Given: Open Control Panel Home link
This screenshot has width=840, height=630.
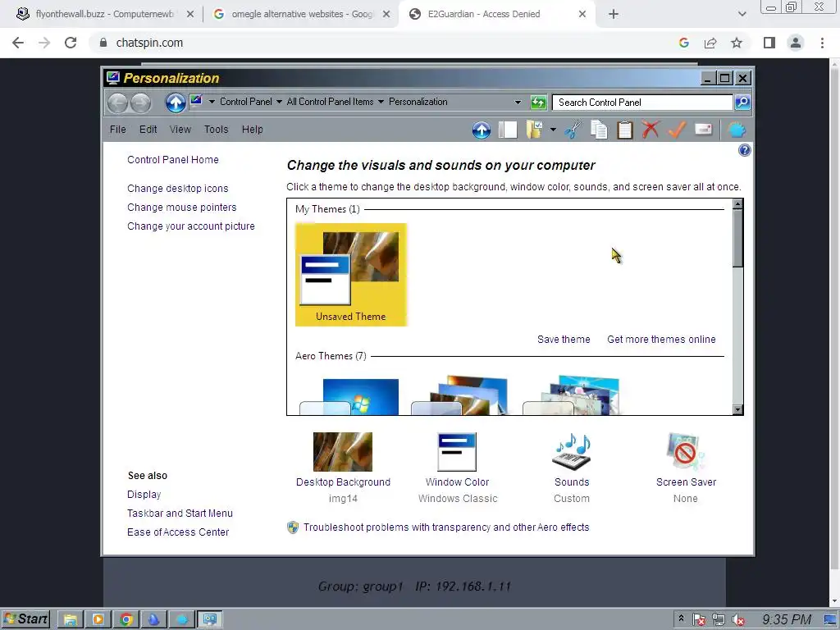Looking at the screenshot, I should pyautogui.click(x=173, y=160).
